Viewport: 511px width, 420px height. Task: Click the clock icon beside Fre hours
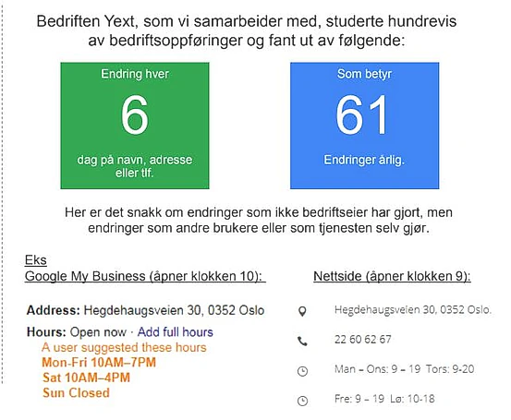(303, 401)
